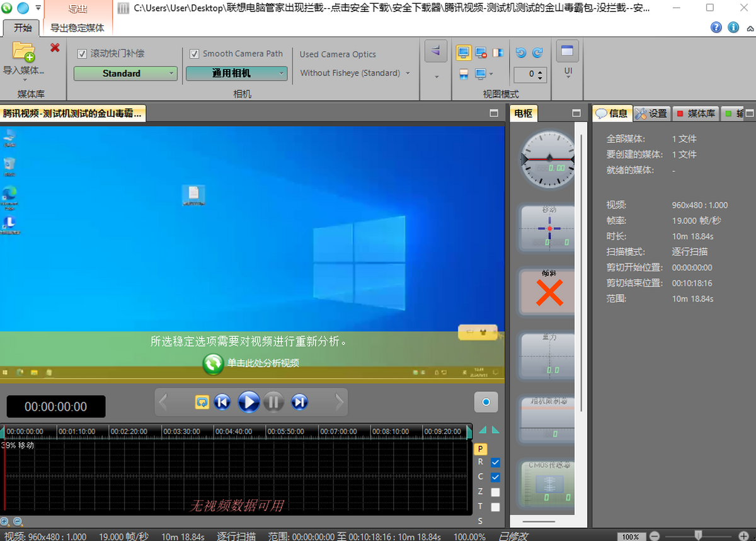Toggle the C track checkbox
Image resolution: width=756 pixels, height=541 pixels.
495,477
